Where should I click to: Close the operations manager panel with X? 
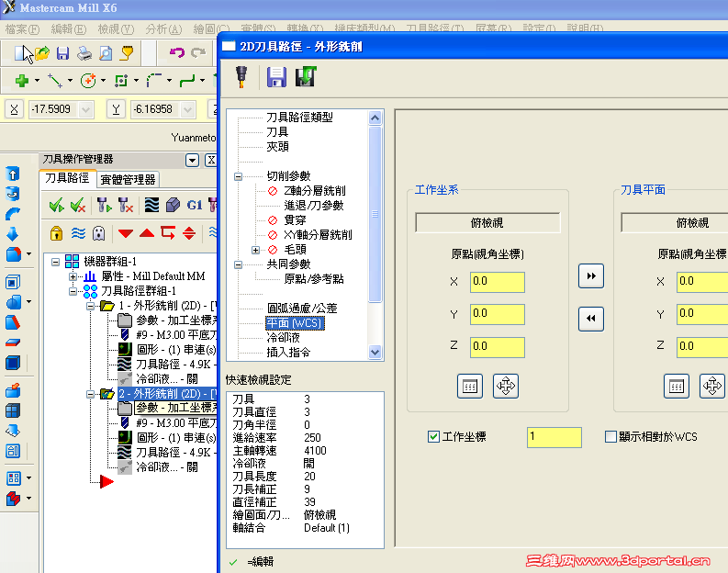coord(211,160)
